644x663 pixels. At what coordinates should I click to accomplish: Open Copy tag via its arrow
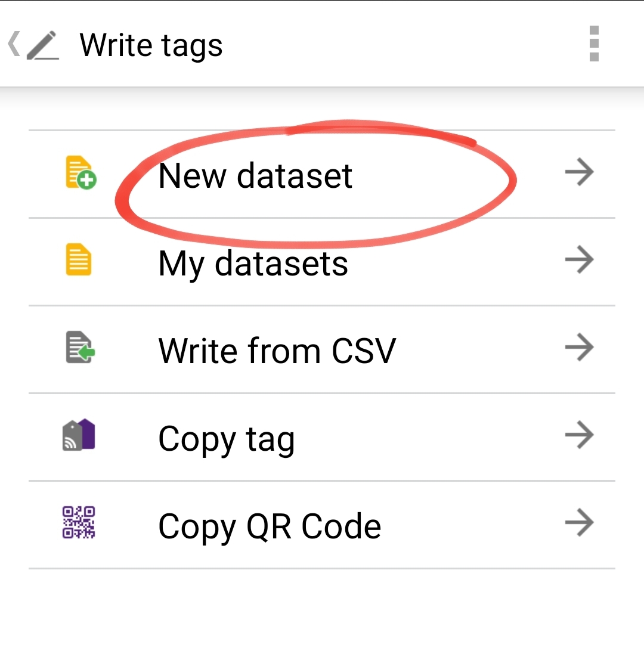point(580,435)
